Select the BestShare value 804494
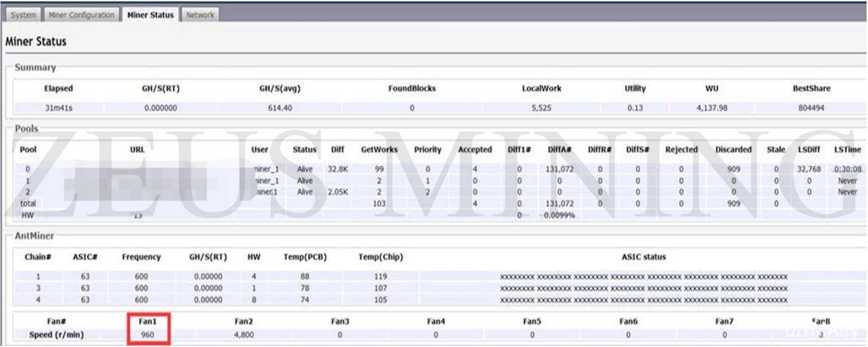This screenshot has width=868, height=347. pyautogui.click(x=811, y=108)
